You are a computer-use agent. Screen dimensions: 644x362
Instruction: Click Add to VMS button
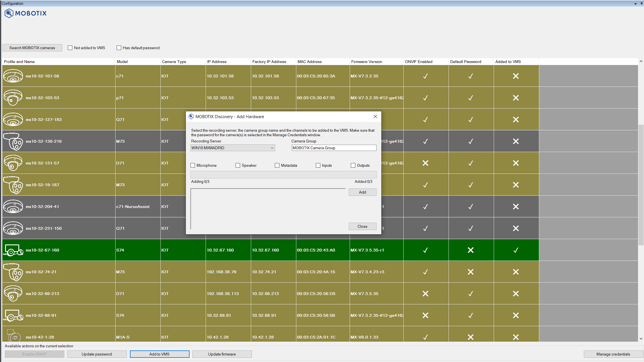point(160,354)
